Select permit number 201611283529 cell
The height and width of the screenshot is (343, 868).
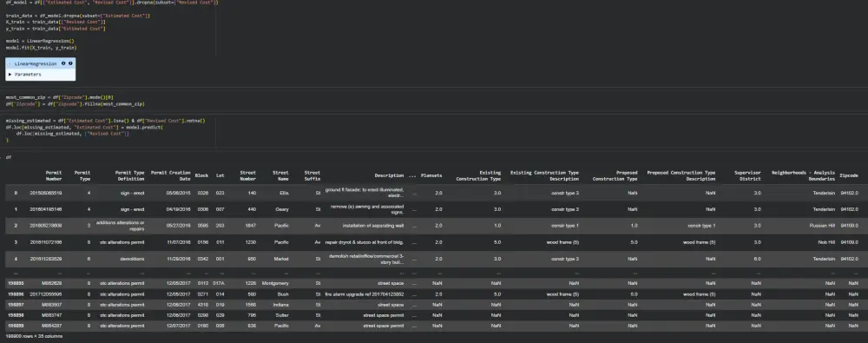46,260
